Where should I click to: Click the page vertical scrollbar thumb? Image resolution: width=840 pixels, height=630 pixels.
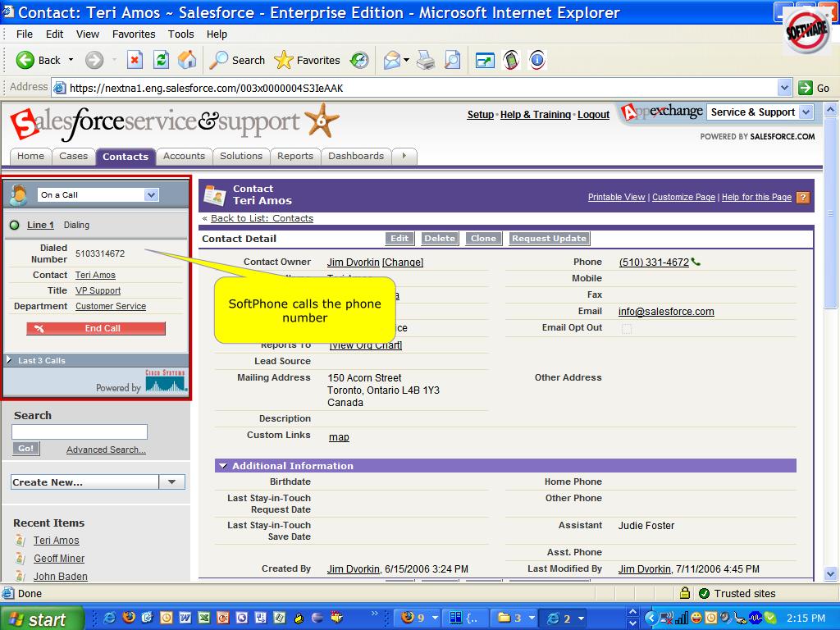click(x=830, y=213)
